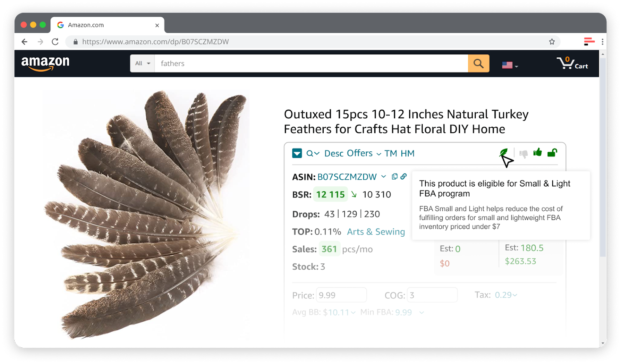Click the orange Amazon search button
Viewport: 621px width, 364px height.
point(479,63)
